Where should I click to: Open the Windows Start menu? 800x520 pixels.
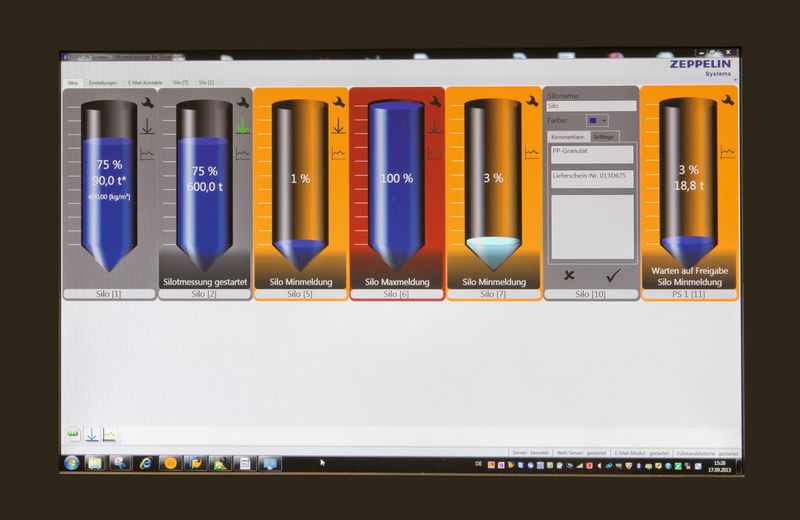(x=72, y=463)
